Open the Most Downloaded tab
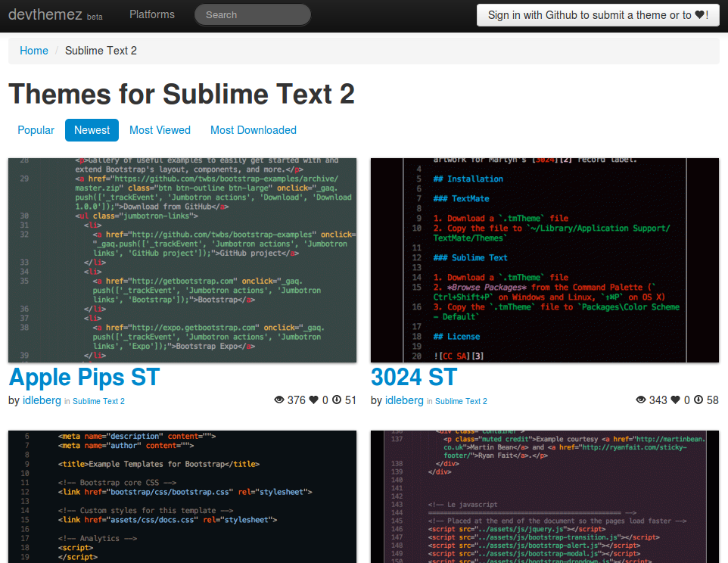The height and width of the screenshot is (563, 728). [x=254, y=130]
